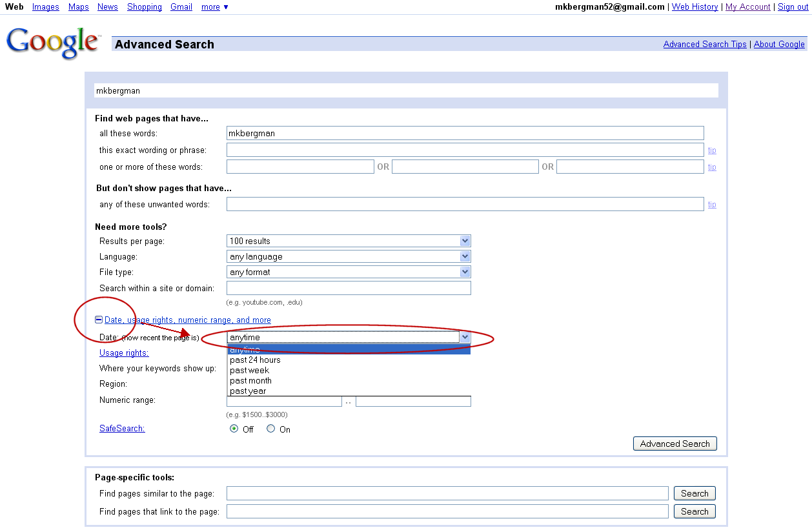This screenshot has height=532, width=812.
Task: Select 'past 24 hours' date option
Action: pos(349,360)
